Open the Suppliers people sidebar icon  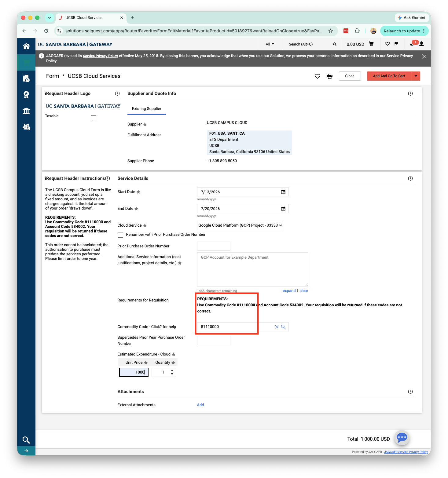coord(26,127)
